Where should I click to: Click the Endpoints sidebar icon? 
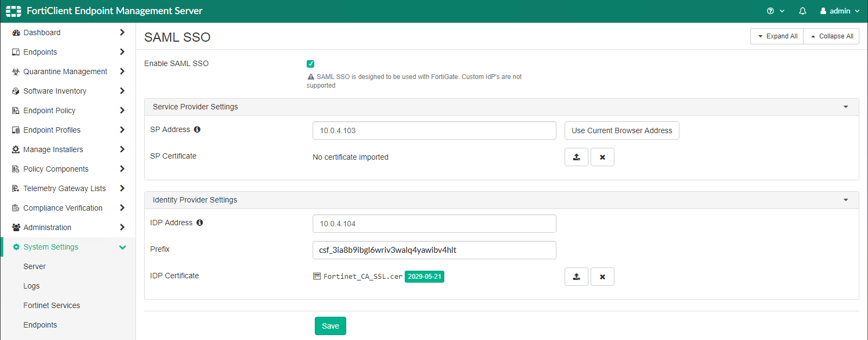(x=16, y=52)
